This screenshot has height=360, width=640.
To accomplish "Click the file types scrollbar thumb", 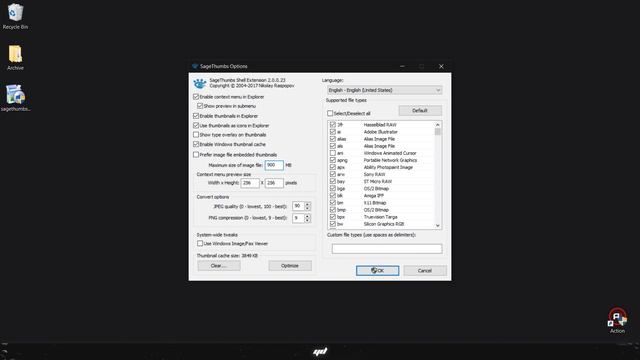I will [438, 132].
